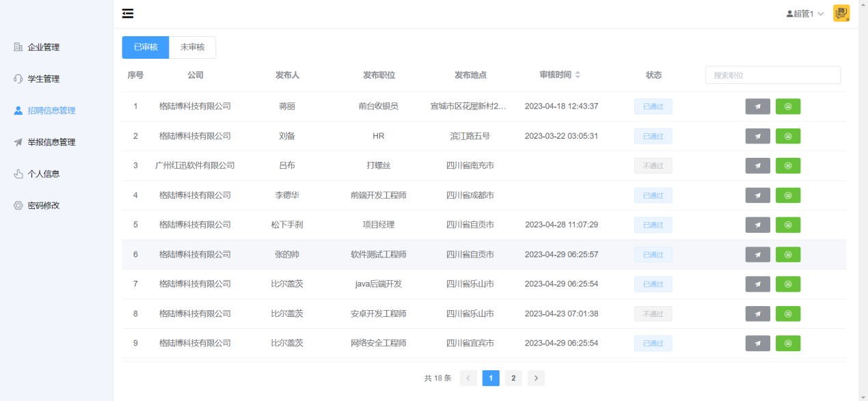Open the 超管1 user dropdown
Viewport: 868px width, 401px height.
pyautogui.click(x=805, y=14)
